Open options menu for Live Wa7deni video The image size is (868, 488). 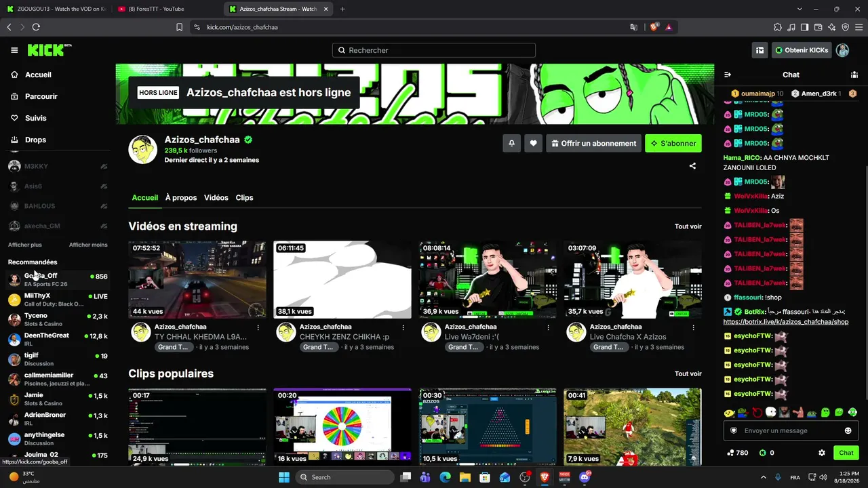click(548, 327)
